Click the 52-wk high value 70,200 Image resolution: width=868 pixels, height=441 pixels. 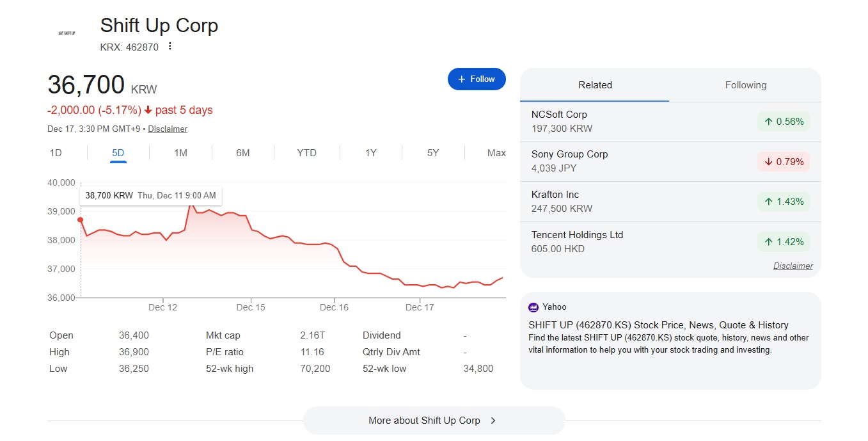(315, 369)
